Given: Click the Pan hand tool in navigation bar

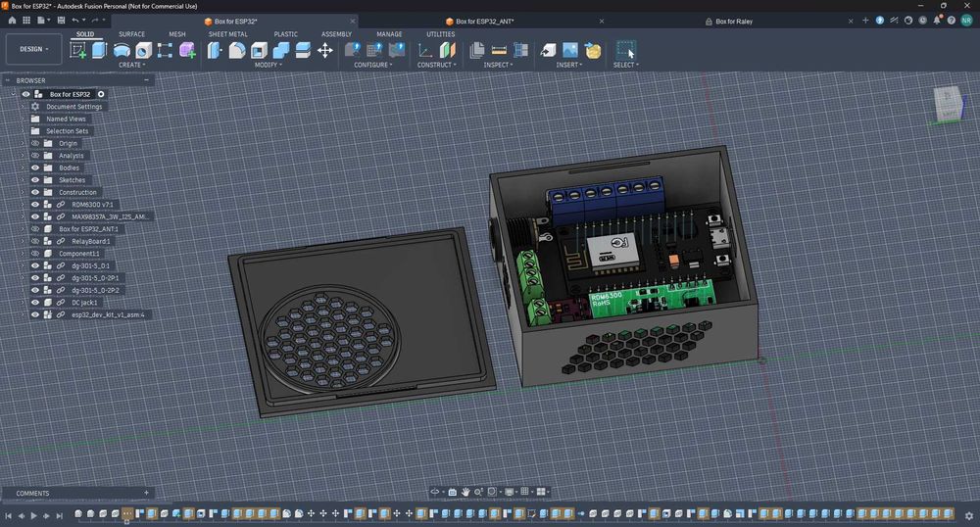Looking at the screenshot, I should [x=465, y=492].
